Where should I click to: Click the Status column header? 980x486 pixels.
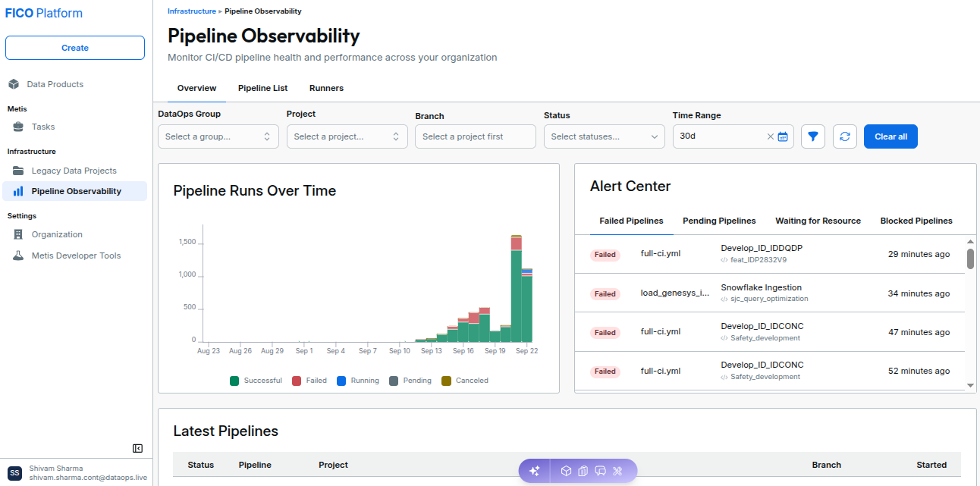tap(201, 465)
